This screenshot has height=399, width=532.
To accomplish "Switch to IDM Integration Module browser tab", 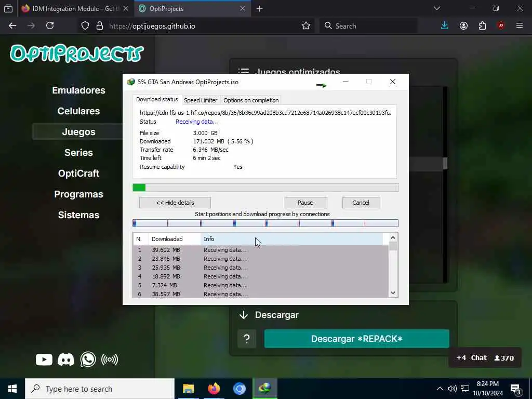I will click(x=75, y=8).
